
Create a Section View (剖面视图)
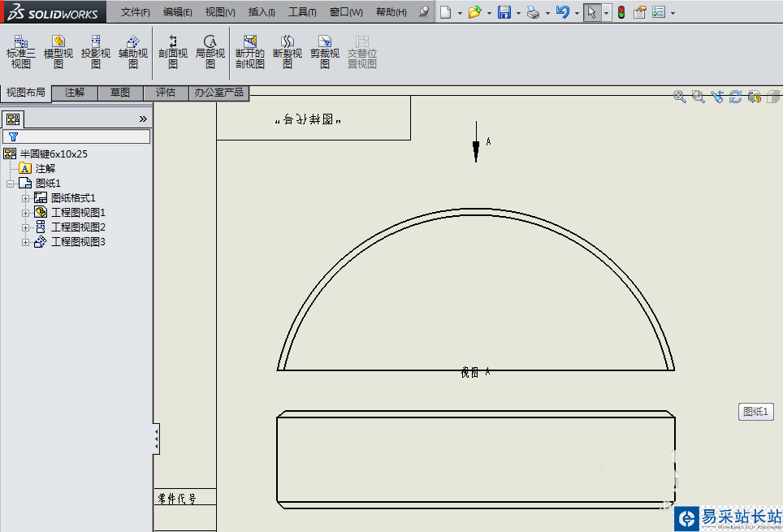pos(173,52)
